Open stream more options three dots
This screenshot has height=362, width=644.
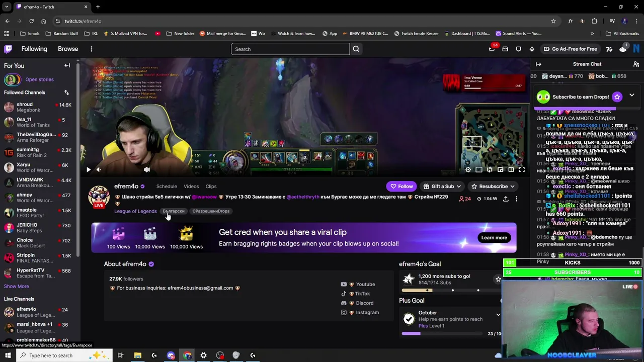click(x=516, y=199)
